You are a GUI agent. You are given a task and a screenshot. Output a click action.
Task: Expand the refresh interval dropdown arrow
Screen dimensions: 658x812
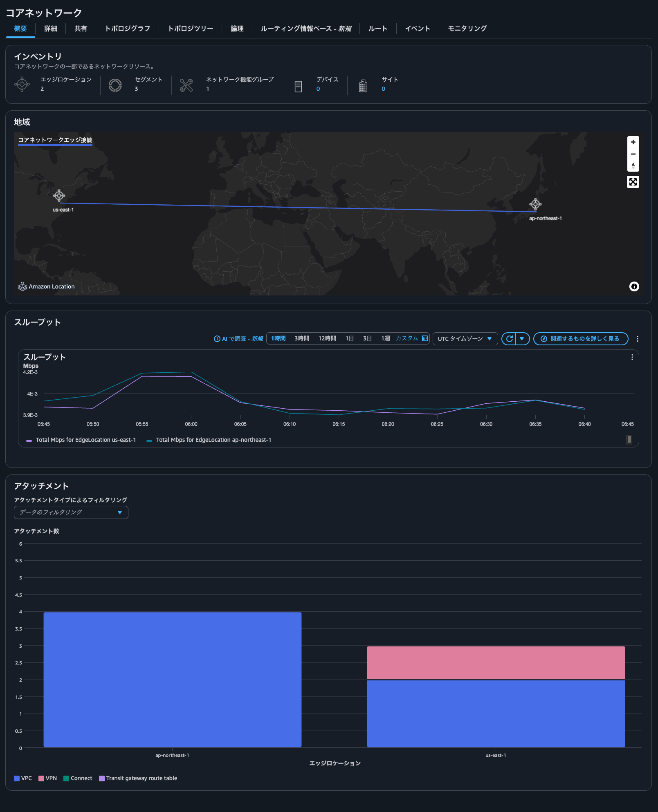[522, 339]
